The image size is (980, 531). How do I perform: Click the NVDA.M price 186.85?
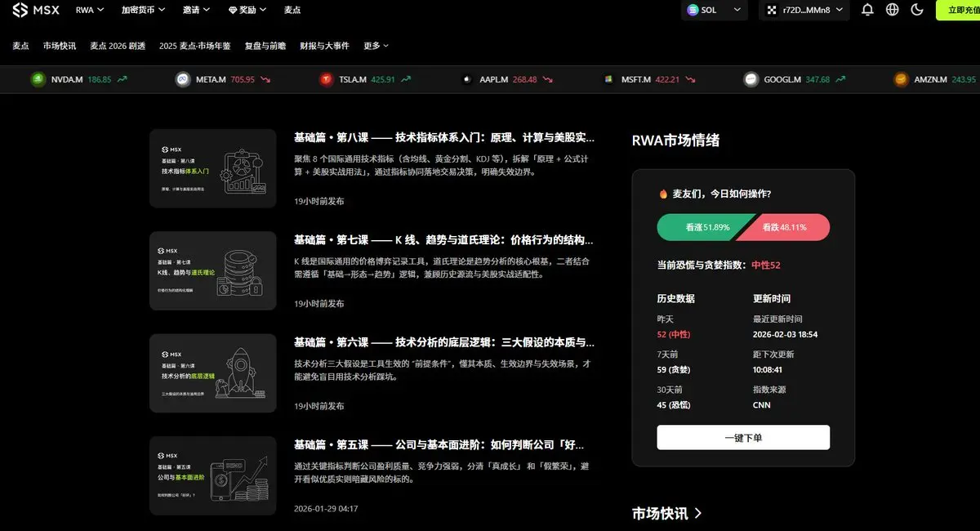tap(99, 79)
